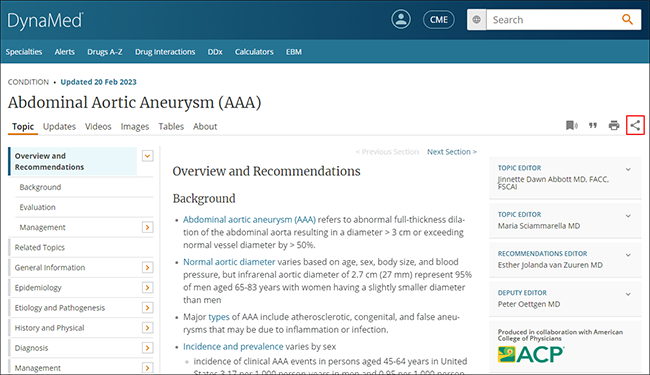
Task: Open the EBM menu item
Action: [x=293, y=52]
